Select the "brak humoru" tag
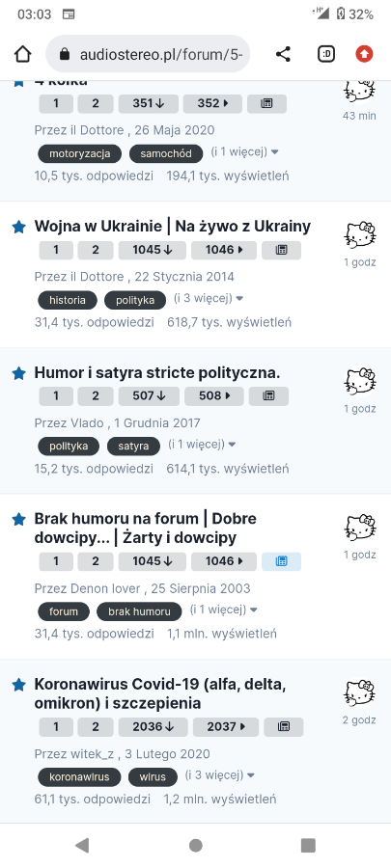Screen dimensions: 391x868 pos(139,611)
